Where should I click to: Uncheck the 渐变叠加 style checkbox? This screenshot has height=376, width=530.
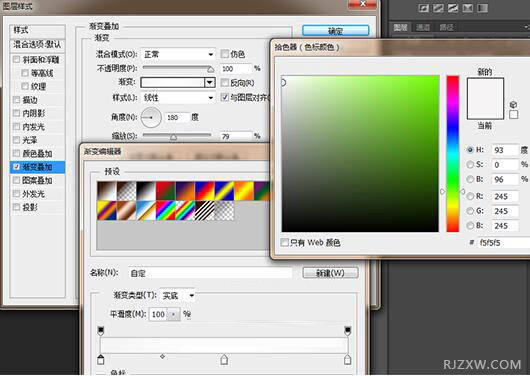16,167
